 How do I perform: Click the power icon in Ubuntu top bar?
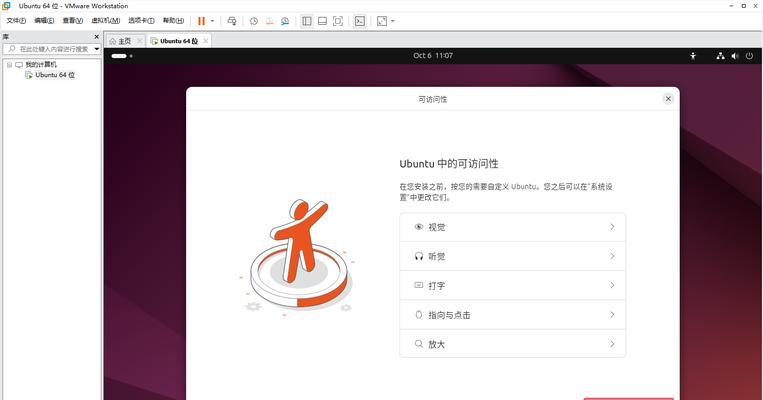[x=749, y=56]
